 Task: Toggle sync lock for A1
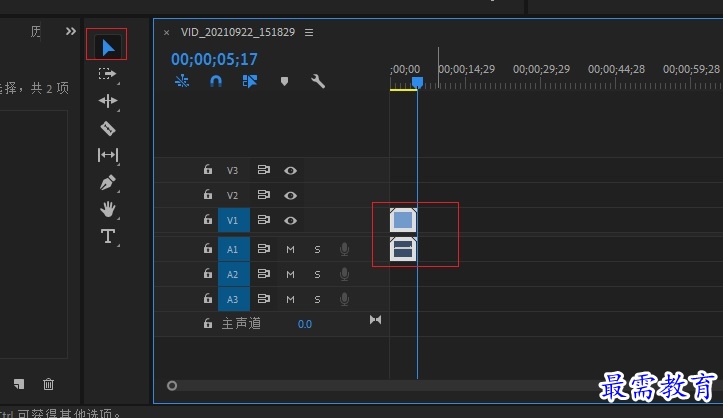coord(263,249)
